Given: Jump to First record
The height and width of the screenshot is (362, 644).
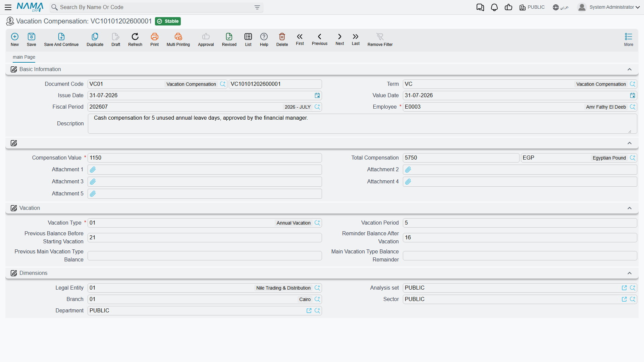Looking at the screenshot, I should click(x=300, y=39).
